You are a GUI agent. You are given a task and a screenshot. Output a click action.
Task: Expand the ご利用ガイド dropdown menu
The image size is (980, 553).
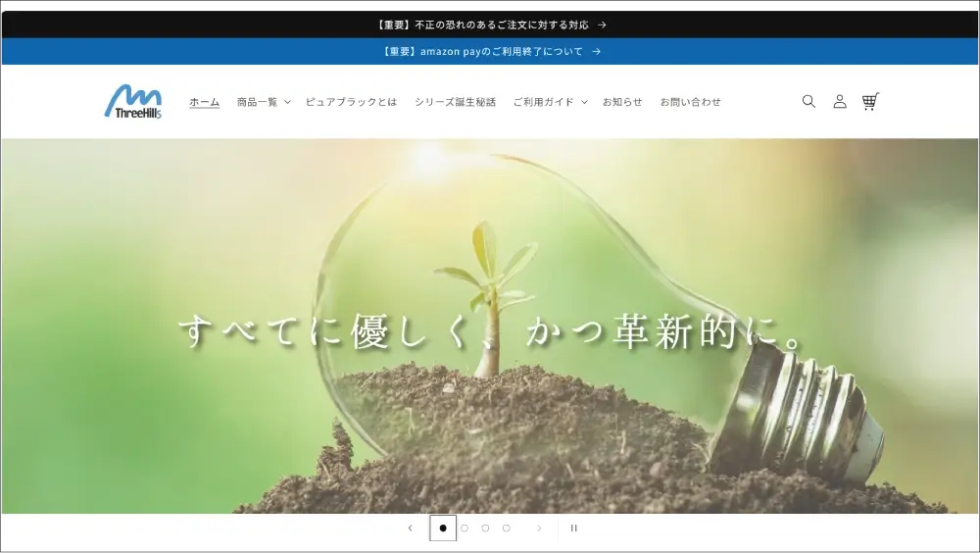550,102
